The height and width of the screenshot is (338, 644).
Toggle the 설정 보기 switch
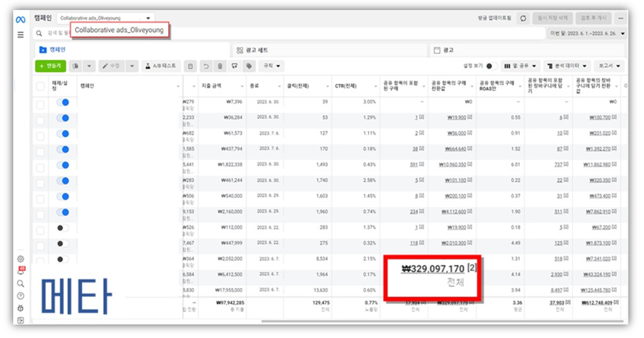click(491, 66)
